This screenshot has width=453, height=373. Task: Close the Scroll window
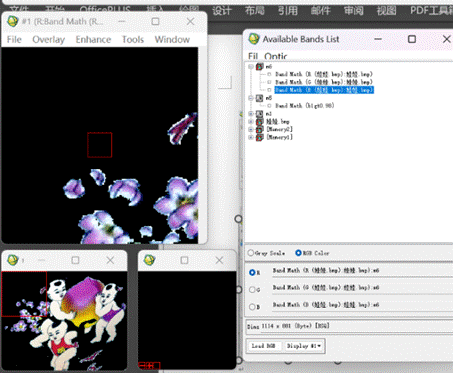(110, 260)
